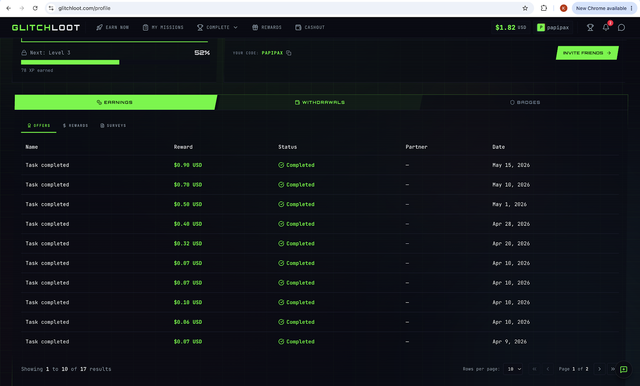Click the $0.90 USD reward cell

click(188, 165)
